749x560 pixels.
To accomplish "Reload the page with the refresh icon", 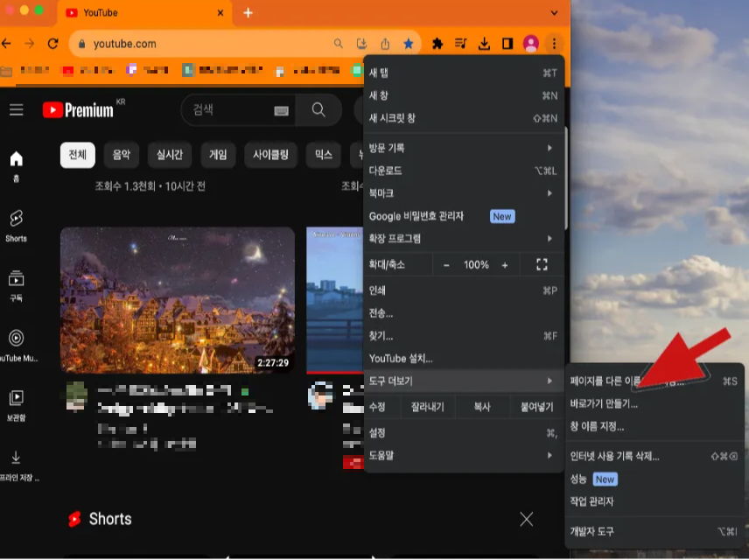I will pos(53,44).
